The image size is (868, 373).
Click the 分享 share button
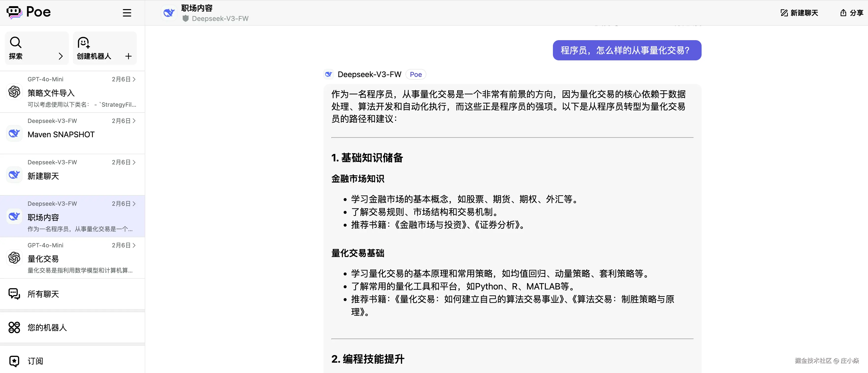[851, 13]
